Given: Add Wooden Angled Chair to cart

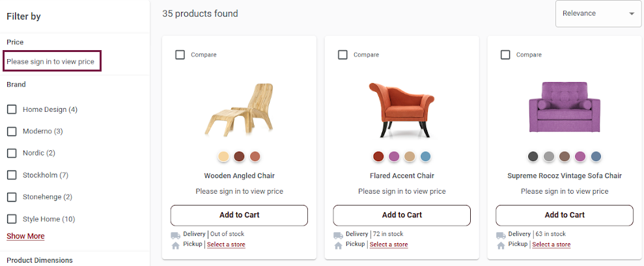Looking at the screenshot, I should (239, 215).
